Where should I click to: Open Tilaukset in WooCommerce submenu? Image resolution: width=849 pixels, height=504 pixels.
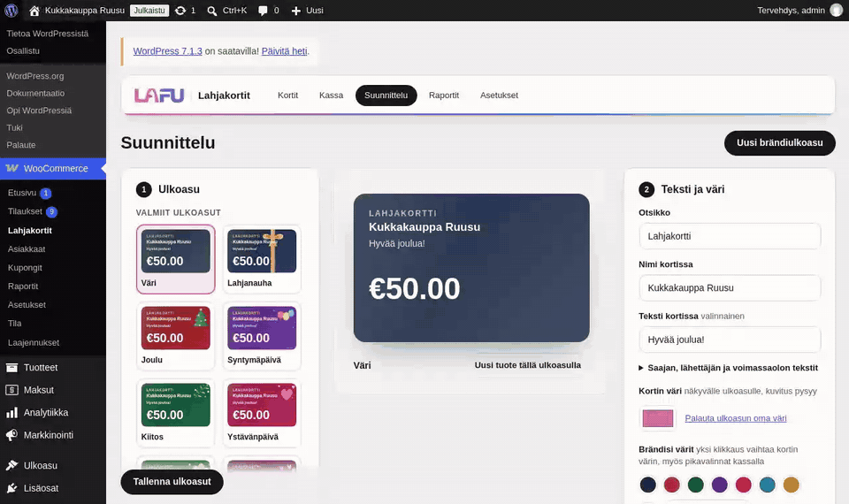(25, 211)
